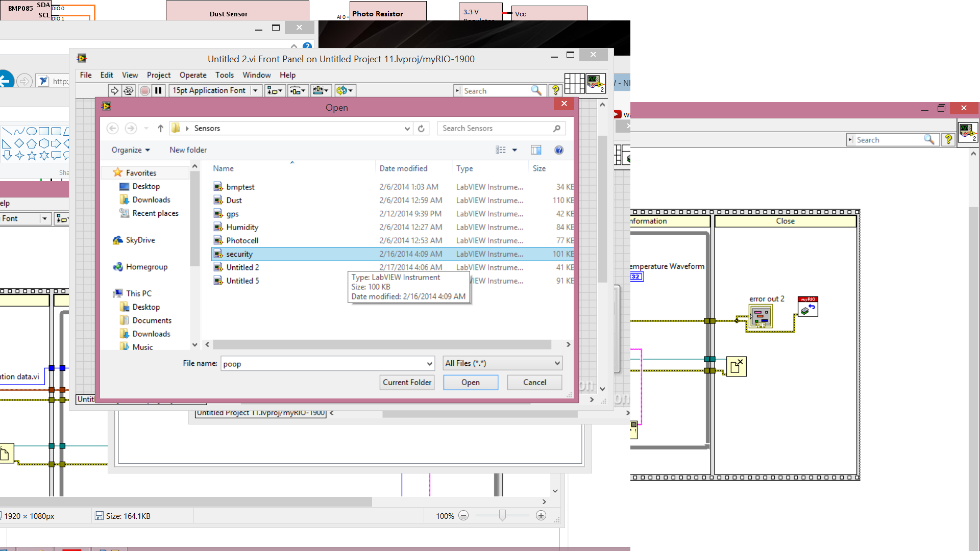Click the Paint zoom slider handle
The image size is (980, 551).
503,516
